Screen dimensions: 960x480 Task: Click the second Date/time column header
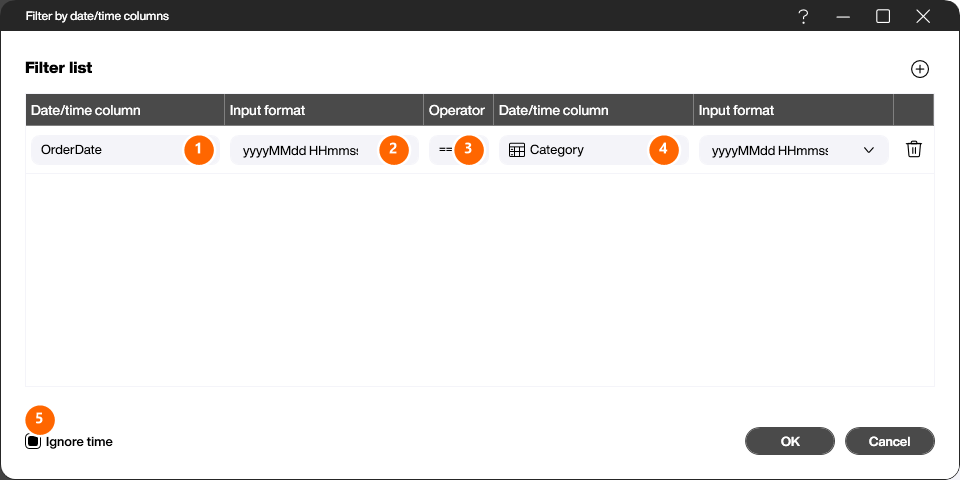pyautogui.click(x=593, y=110)
